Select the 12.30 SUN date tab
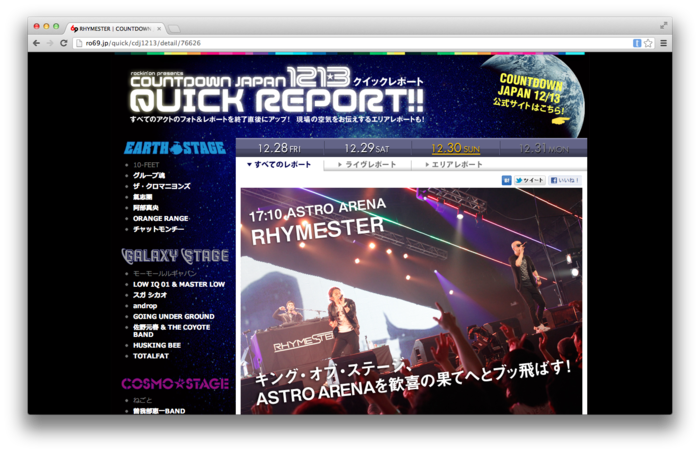 [455, 148]
